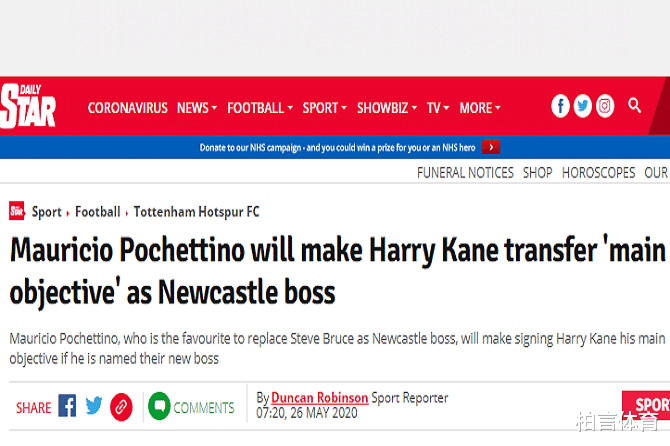Click the Daily Star logo in header
The height and width of the screenshot is (446, 670).
coord(28,106)
